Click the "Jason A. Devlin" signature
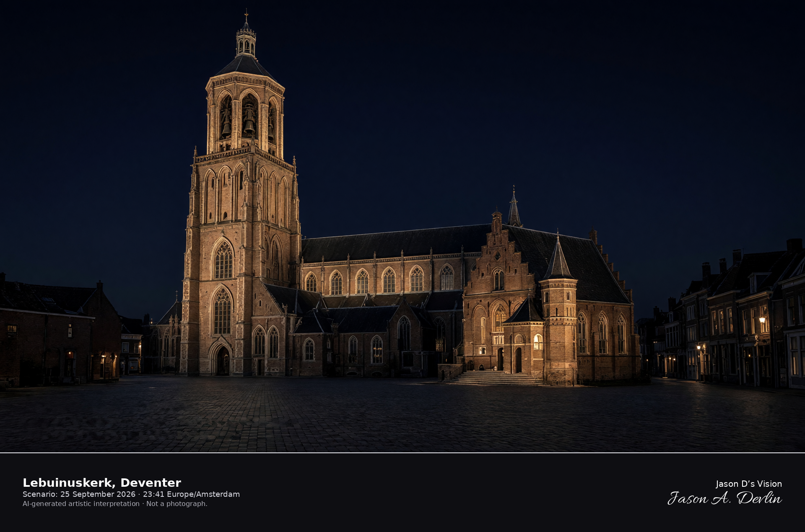The width and height of the screenshot is (805, 532). pyautogui.click(x=724, y=498)
